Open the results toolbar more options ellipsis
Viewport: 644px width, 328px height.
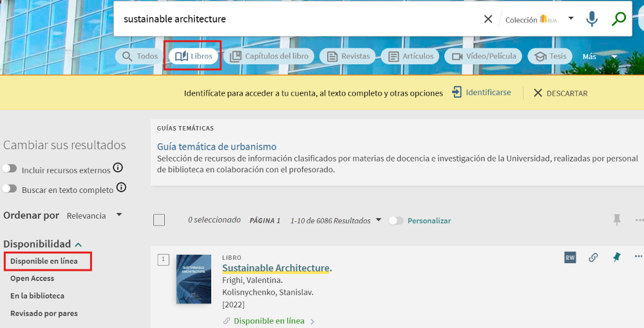tap(639, 220)
